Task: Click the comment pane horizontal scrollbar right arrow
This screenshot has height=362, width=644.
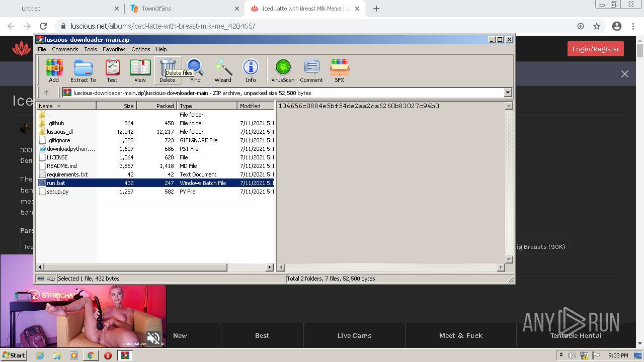Action: pos(501,267)
